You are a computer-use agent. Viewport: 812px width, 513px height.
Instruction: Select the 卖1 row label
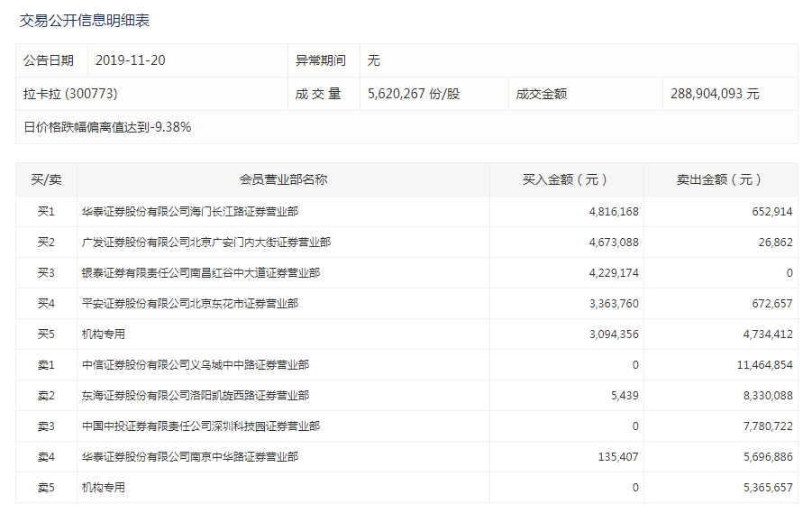[46, 365]
